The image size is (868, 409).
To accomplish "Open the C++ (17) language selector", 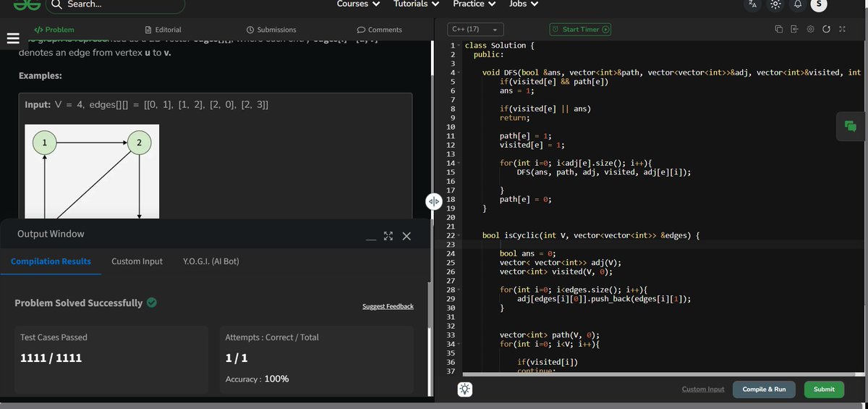I will [x=475, y=30].
